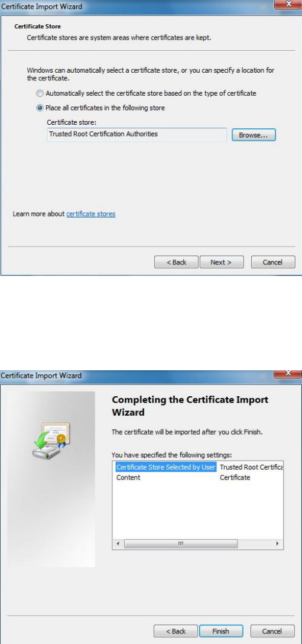Image resolution: width=302 pixels, height=644 pixels.
Task: Choose 'Place all certificates in the following store'
Action: 40,108
